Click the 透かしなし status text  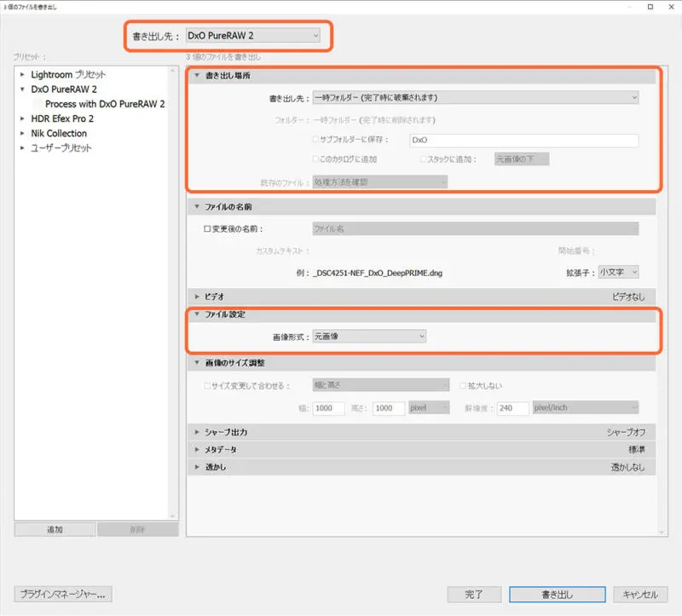coord(627,468)
